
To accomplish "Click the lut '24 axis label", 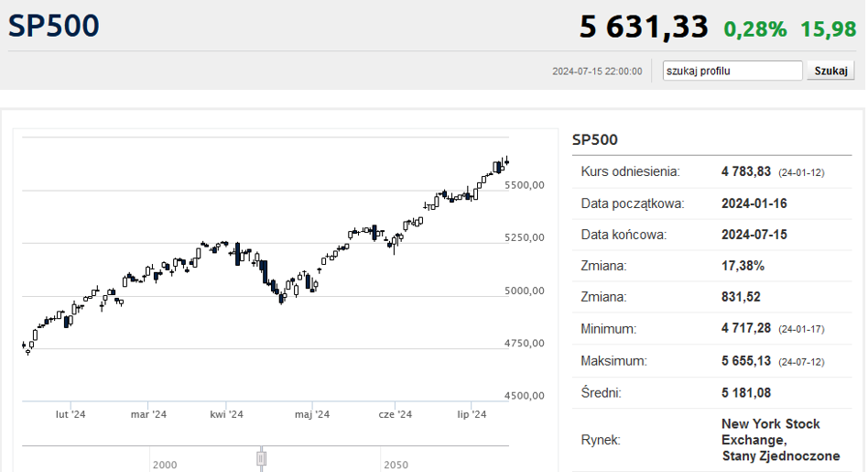I will (71, 414).
